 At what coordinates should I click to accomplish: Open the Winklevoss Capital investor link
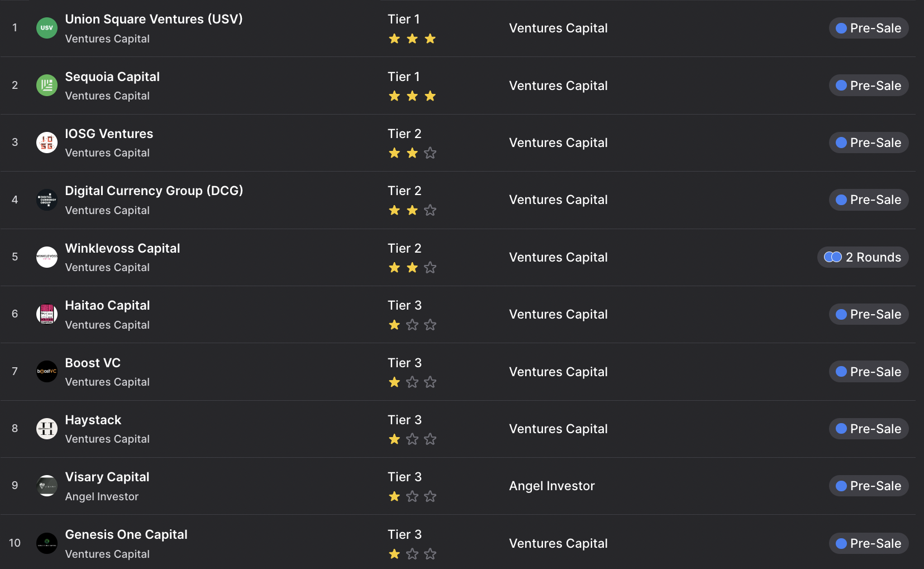point(122,248)
